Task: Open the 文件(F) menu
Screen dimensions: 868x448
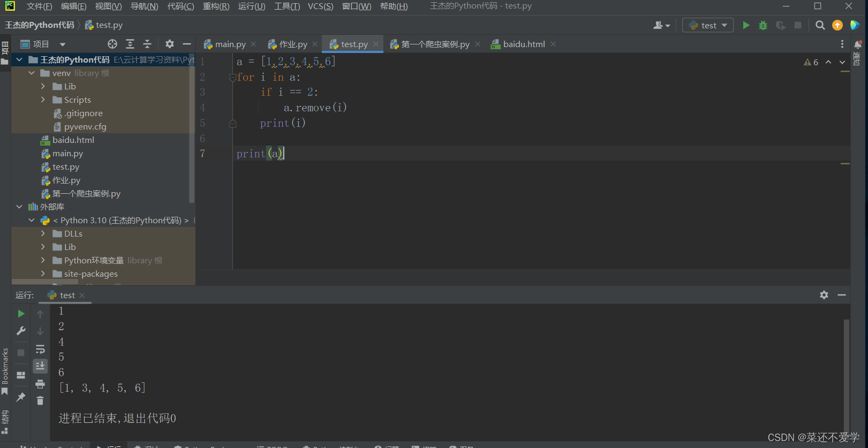Action: (x=39, y=6)
